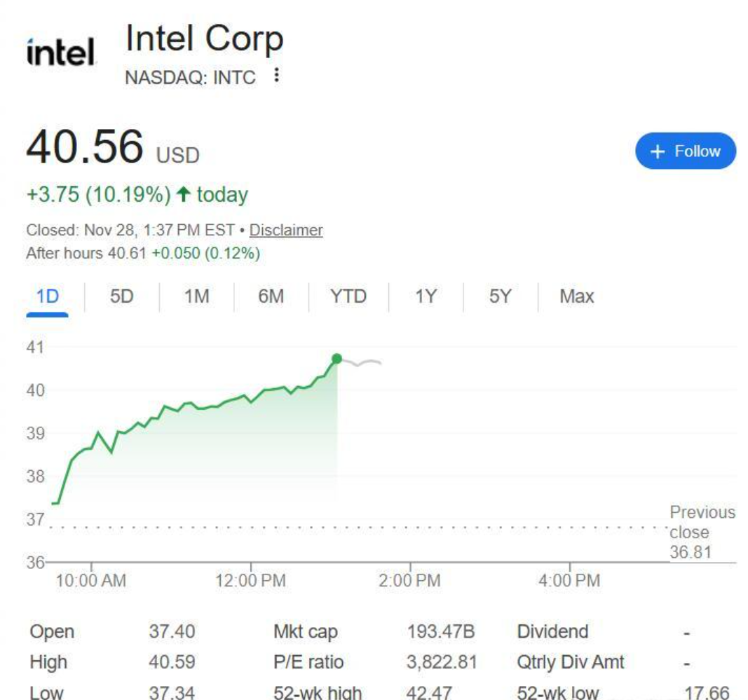
Task: Open the three-dot more options menu
Action: tap(277, 75)
